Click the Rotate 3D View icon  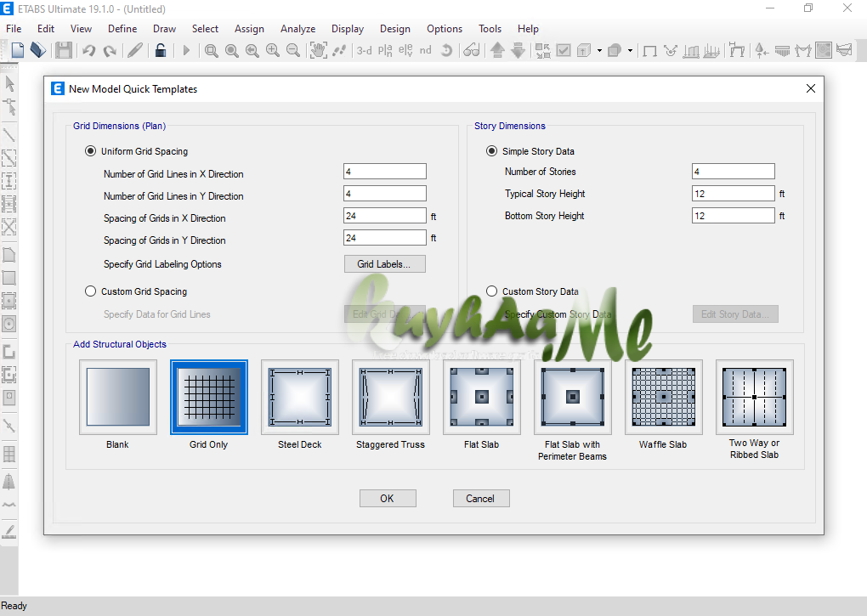pyautogui.click(x=446, y=51)
